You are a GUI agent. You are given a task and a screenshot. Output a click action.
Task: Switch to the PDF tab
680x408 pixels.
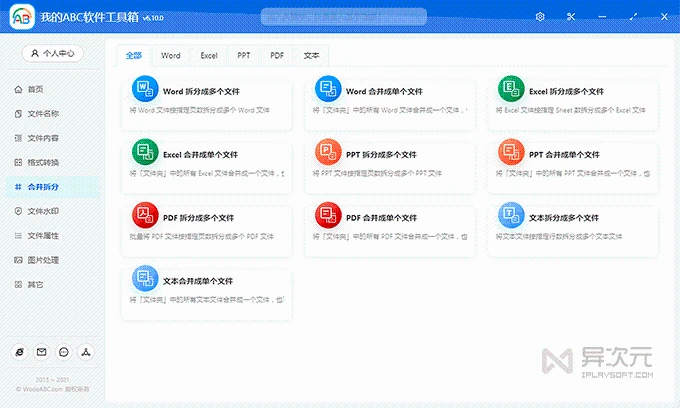[277, 55]
